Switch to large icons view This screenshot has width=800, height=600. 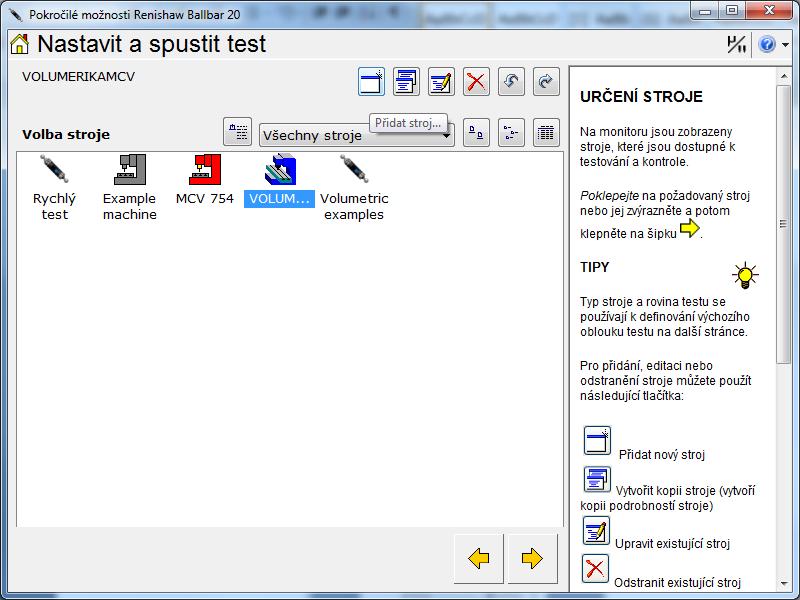pos(477,133)
